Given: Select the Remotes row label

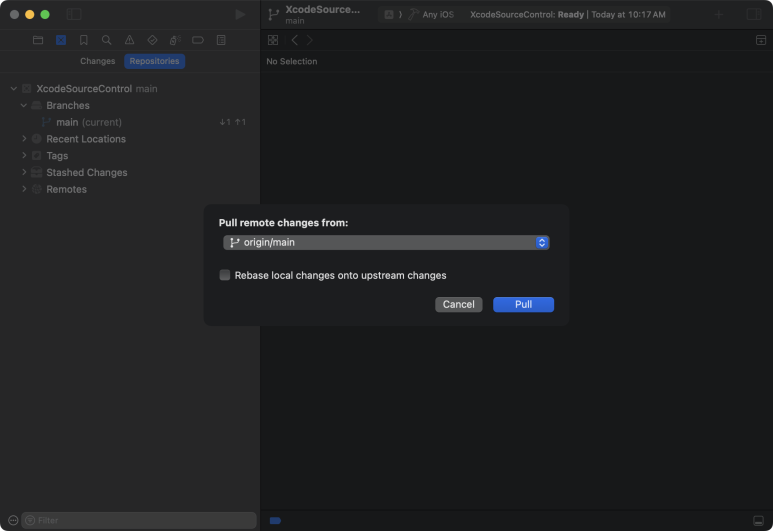Looking at the screenshot, I should [x=67, y=189].
